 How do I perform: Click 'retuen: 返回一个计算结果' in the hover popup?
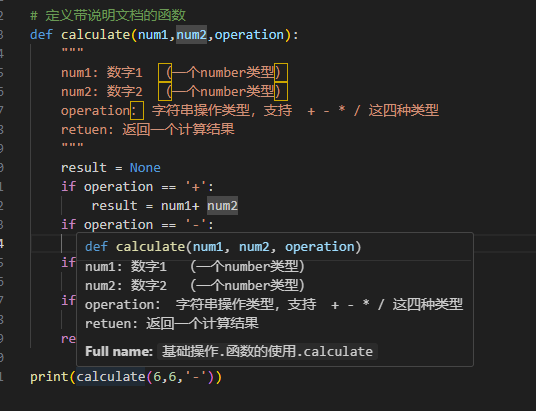pyautogui.click(x=172, y=323)
